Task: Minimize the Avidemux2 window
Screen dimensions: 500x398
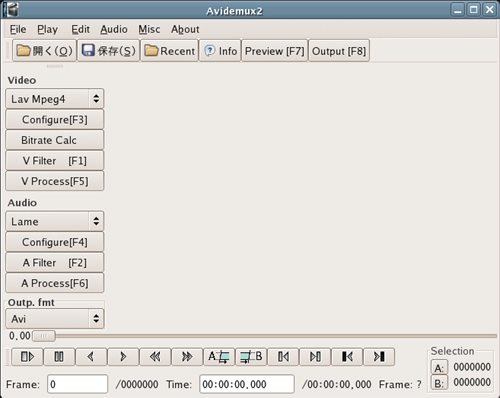Action: coord(458,10)
